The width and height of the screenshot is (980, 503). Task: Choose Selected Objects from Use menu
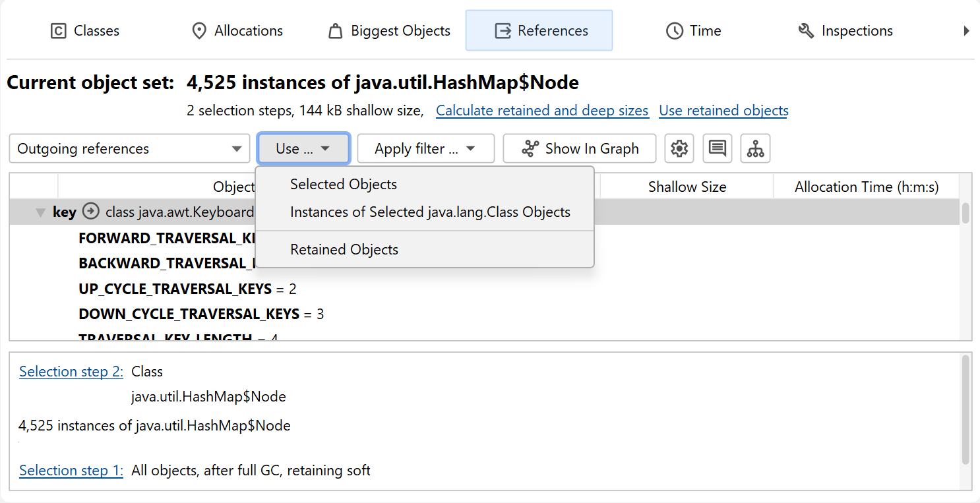[x=344, y=185]
